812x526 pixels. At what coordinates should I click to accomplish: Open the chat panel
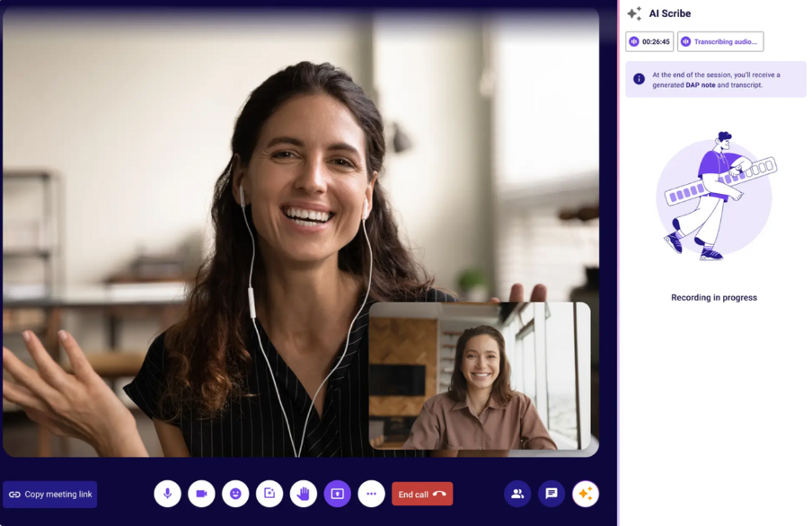click(x=552, y=494)
